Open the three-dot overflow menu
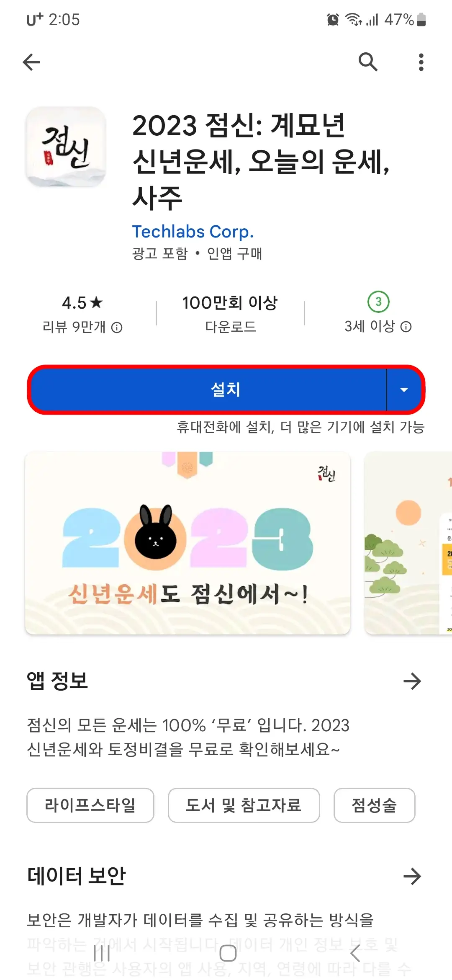452x980 pixels. click(421, 62)
